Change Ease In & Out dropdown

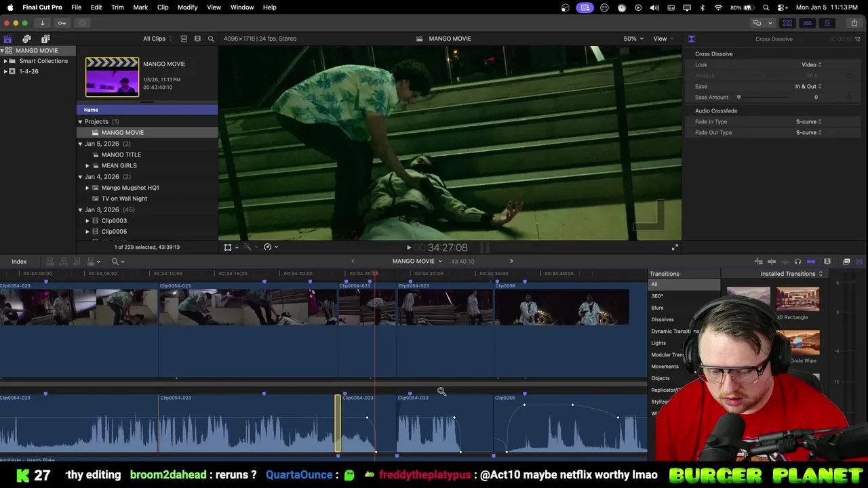coord(808,87)
